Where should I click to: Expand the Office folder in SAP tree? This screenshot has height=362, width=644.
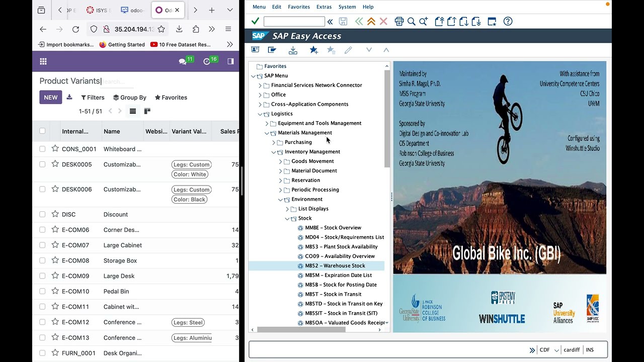pyautogui.click(x=260, y=95)
